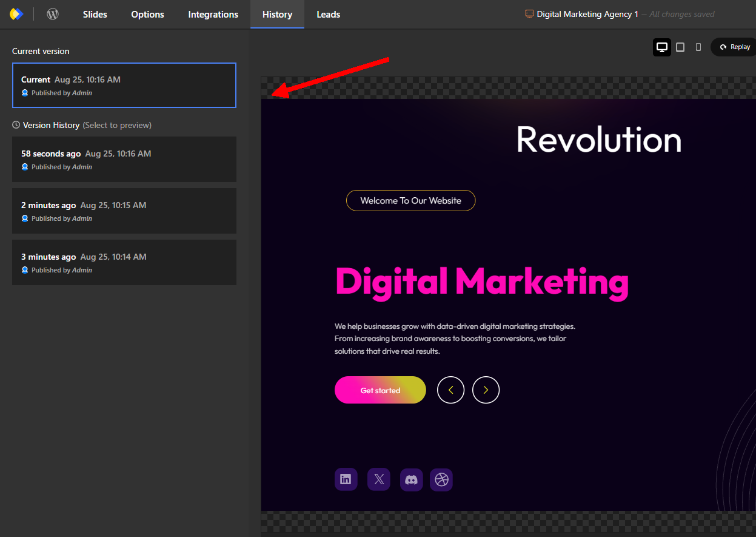Click the Digital Marketing heading

point(482,283)
